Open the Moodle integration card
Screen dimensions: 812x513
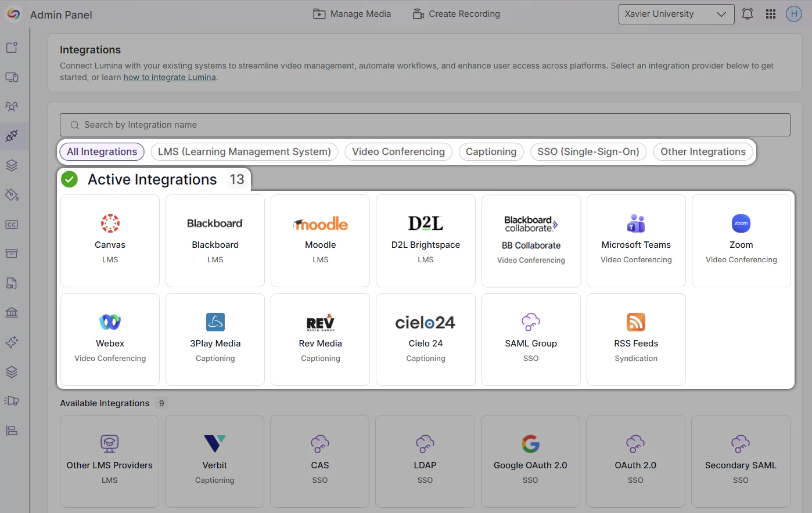tap(321, 241)
